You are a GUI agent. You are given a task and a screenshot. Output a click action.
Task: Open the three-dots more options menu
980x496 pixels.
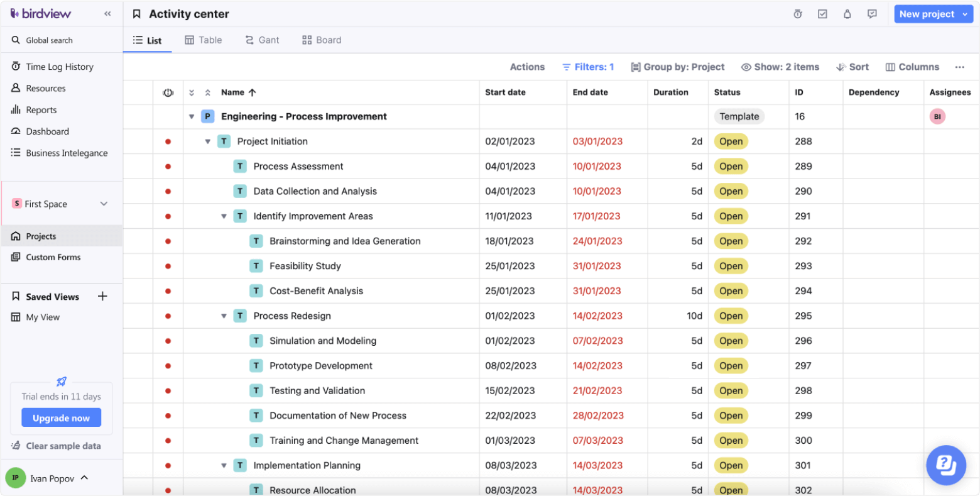pos(959,67)
